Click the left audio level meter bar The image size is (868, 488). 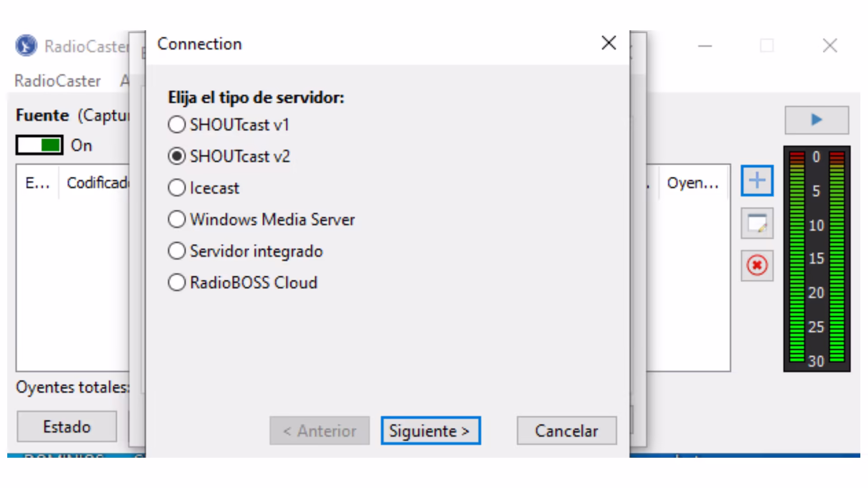pos(797,257)
